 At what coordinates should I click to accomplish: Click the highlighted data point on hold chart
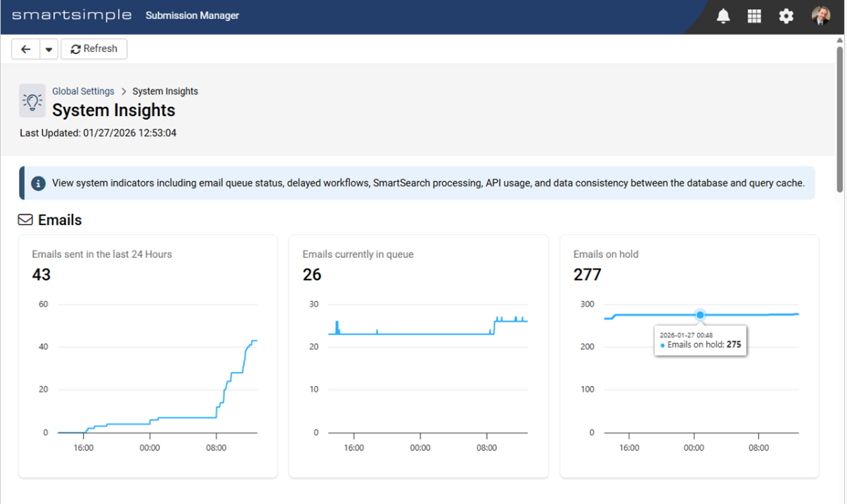tap(700, 315)
